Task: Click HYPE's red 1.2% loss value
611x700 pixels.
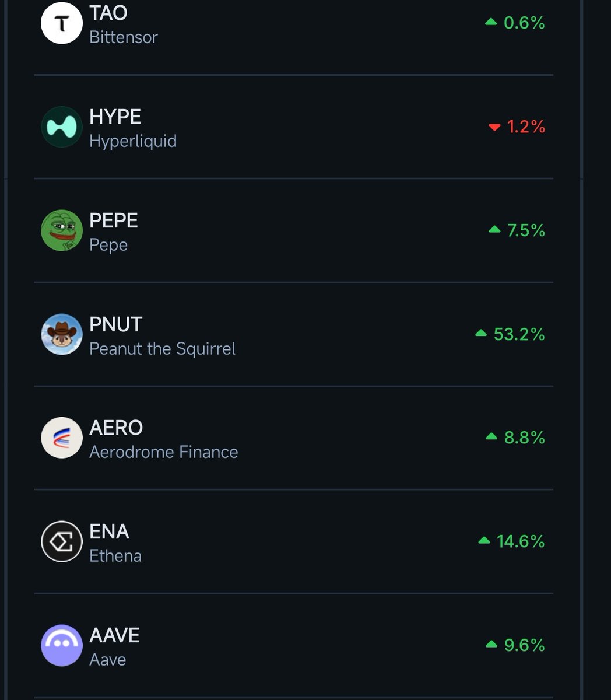Action: coord(525,127)
